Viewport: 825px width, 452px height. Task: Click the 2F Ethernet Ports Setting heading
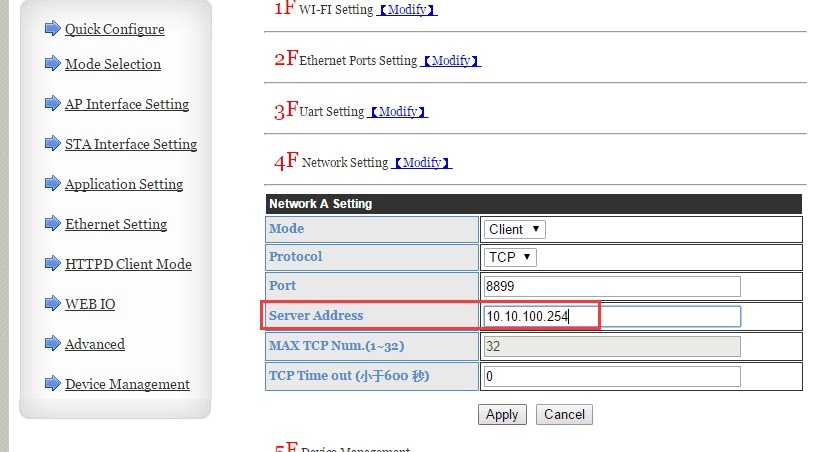click(346, 59)
